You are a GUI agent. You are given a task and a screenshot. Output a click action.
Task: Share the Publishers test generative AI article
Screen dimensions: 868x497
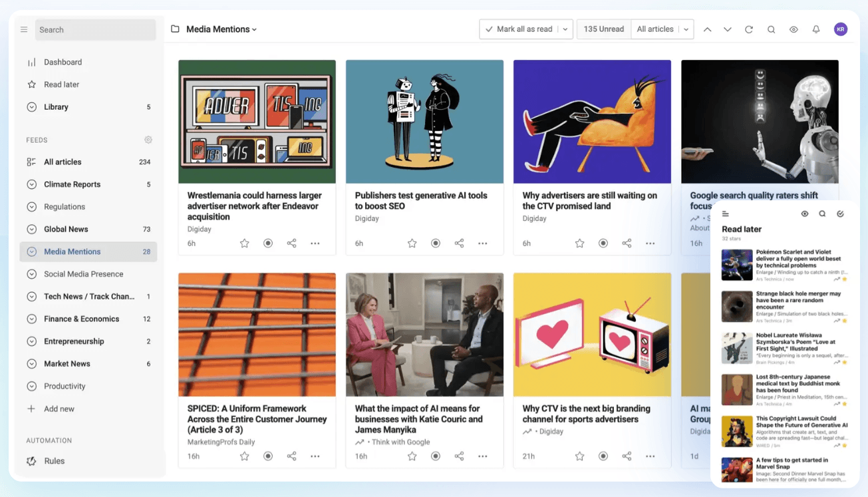(459, 244)
